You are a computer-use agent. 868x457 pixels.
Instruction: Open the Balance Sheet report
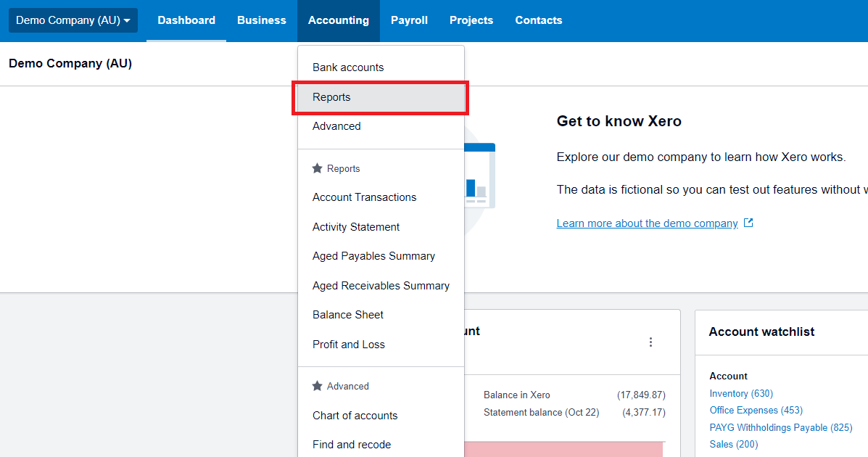click(x=381, y=316)
